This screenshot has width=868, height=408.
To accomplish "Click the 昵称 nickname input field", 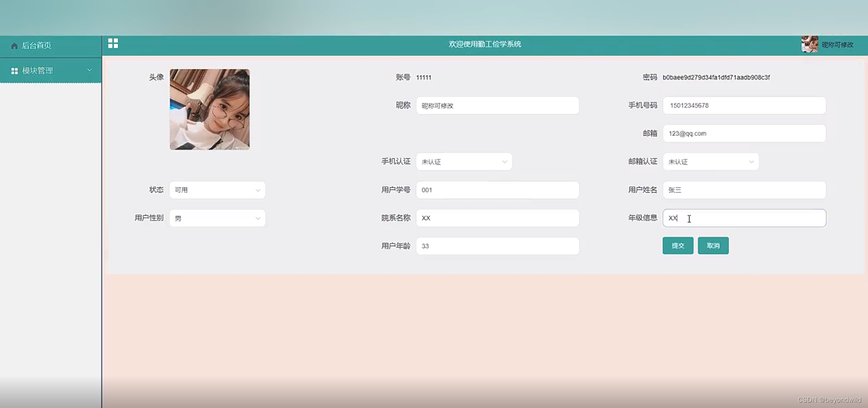I will [497, 105].
